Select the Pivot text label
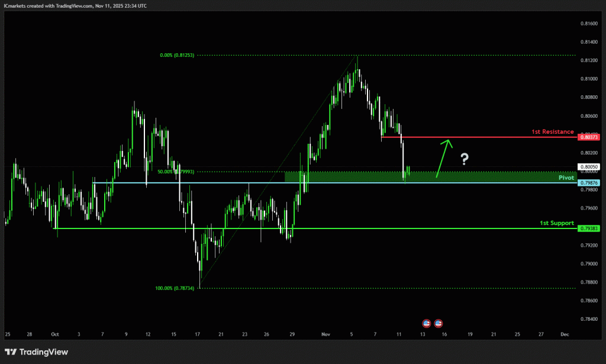This screenshot has width=606, height=364. (x=566, y=178)
